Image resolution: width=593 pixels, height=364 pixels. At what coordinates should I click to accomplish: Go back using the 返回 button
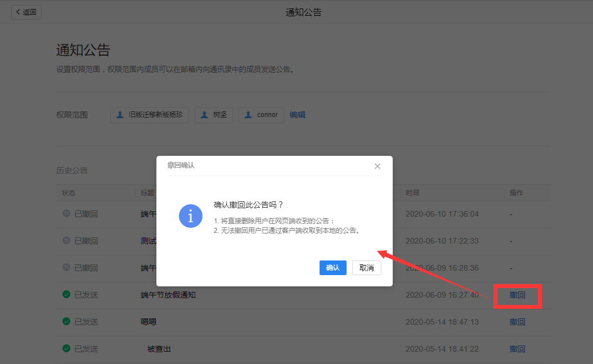tap(26, 12)
